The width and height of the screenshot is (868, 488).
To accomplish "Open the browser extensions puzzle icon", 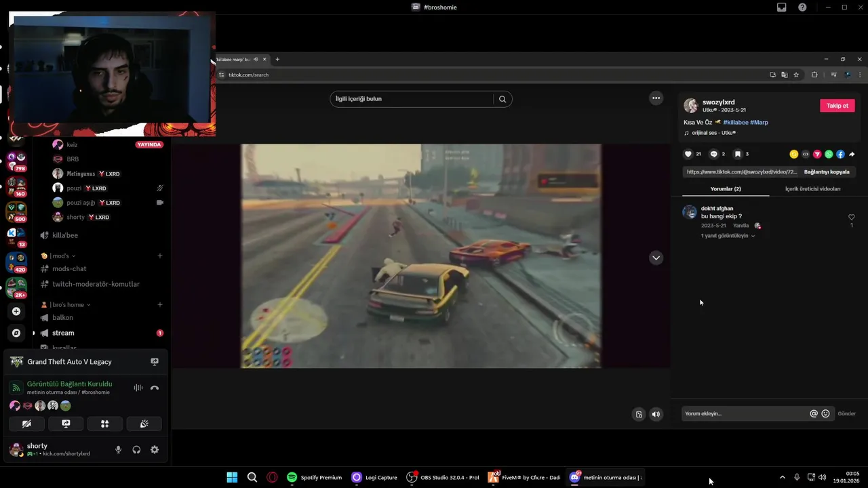I will point(814,75).
